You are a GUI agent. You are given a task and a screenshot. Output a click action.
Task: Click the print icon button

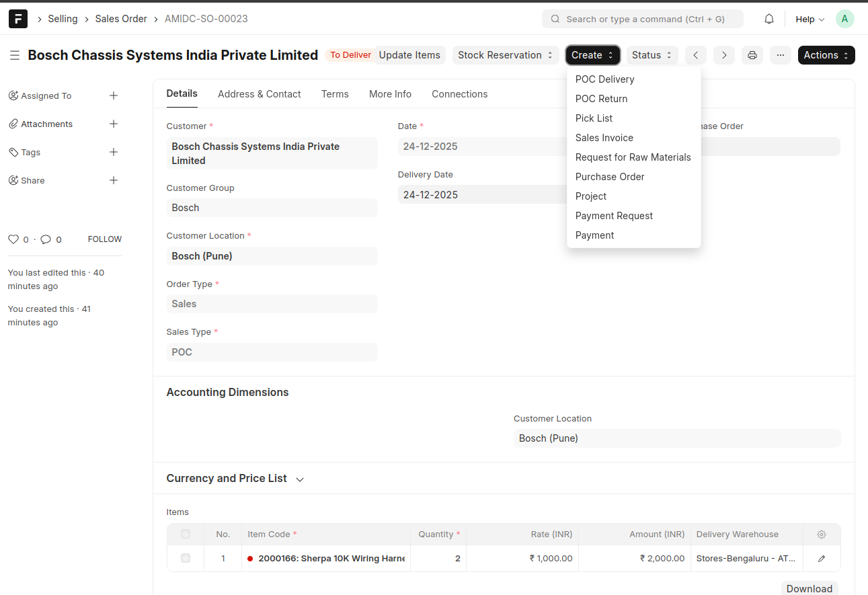[752, 55]
